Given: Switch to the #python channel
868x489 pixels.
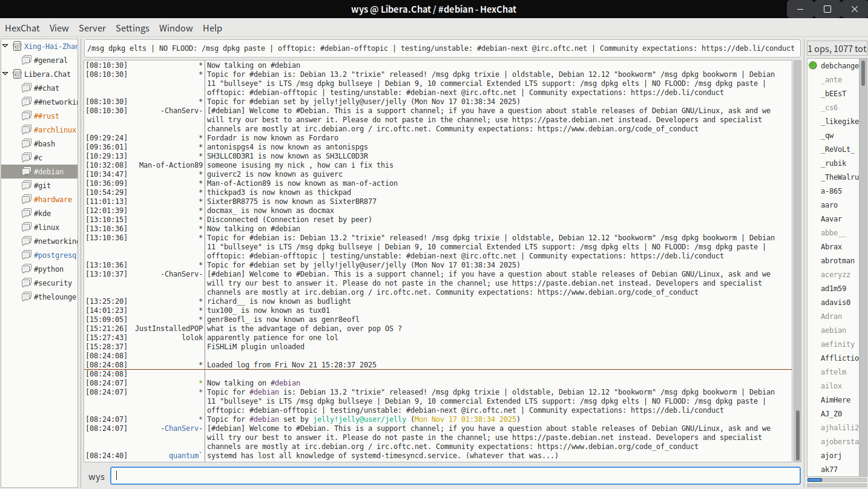Looking at the screenshot, I should (x=48, y=269).
